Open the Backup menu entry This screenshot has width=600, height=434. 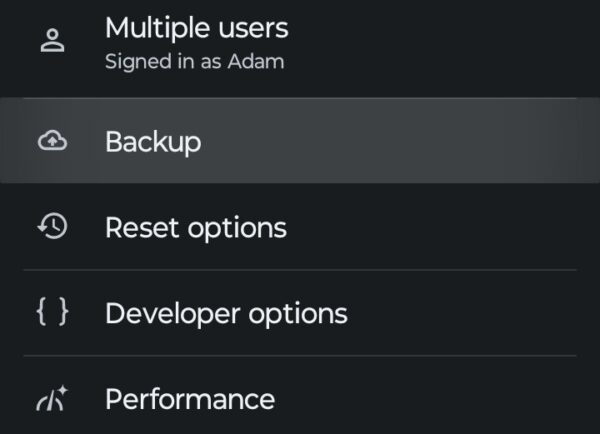153,142
